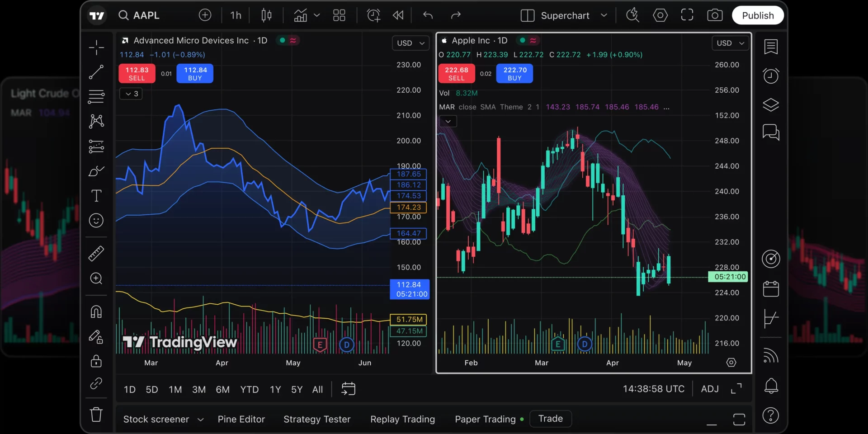Take a snapshot with the camera icon

pyautogui.click(x=715, y=15)
